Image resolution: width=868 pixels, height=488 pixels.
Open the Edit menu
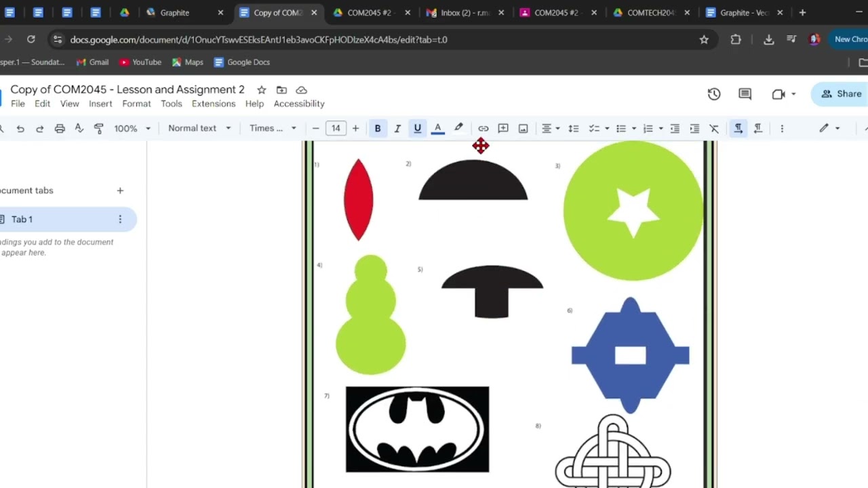[42, 104]
